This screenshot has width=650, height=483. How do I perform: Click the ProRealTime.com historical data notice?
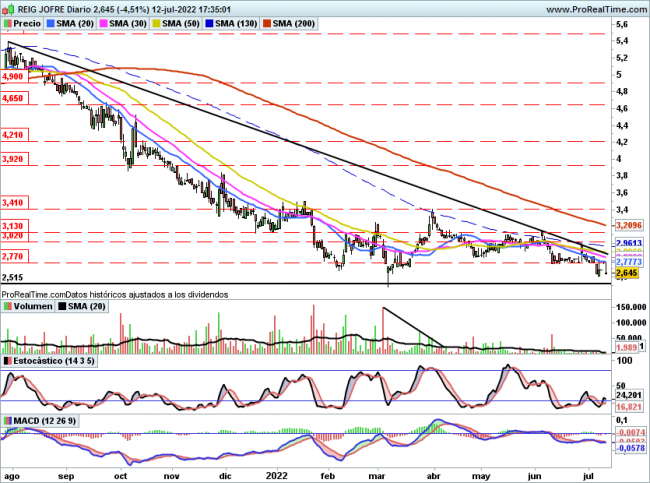click(x=115, y=295)
